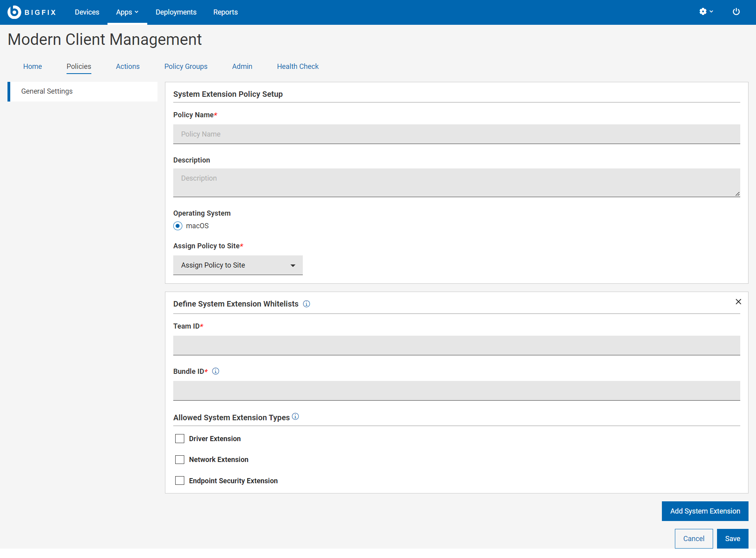Screen dimensions: 756x558
Task: Click the Add System Extension button
Action: [x=705, y=511]
